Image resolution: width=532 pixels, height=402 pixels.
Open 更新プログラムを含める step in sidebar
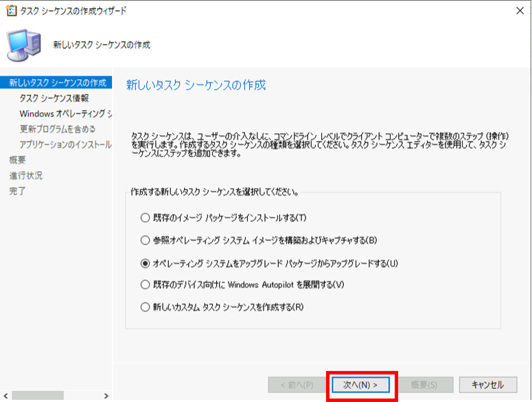point(58,129)
